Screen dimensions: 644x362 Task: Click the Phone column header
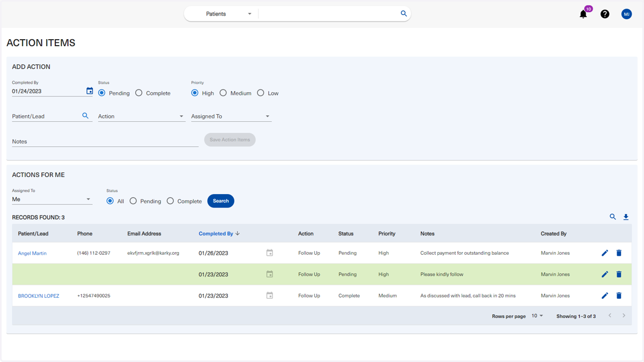tap(85, 234)
